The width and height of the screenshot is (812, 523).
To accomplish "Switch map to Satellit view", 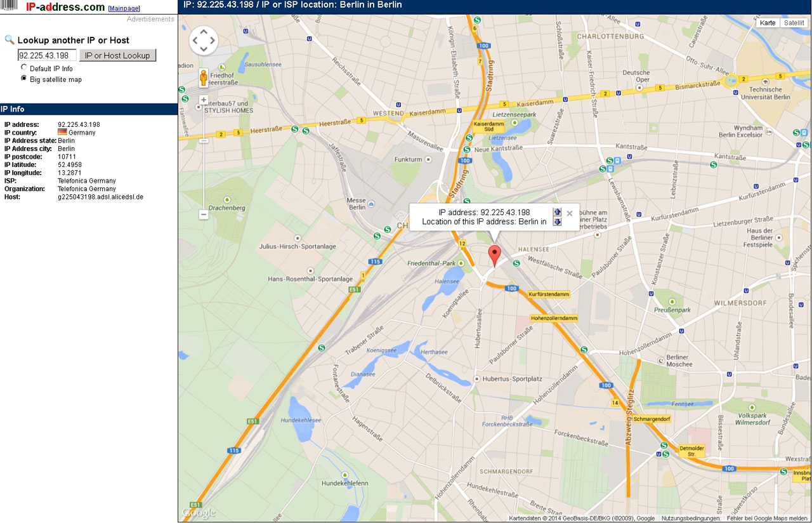I will coord(794,23).
